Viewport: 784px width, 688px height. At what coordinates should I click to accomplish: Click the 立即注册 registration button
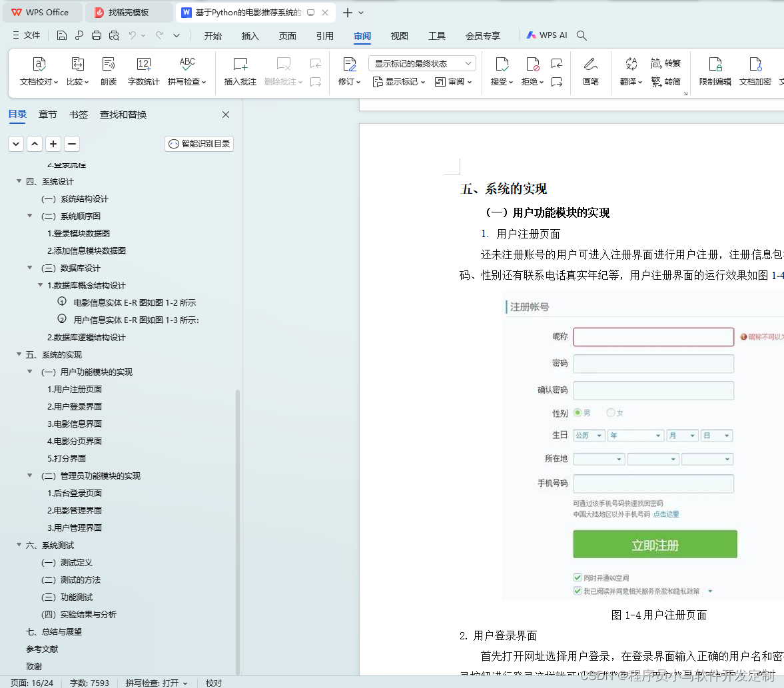pyautogui.click(x=655, y=544)
